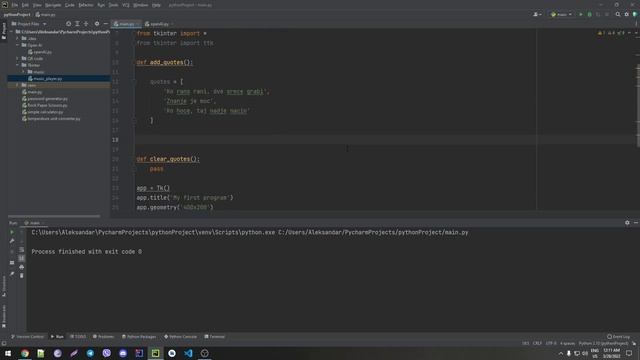Open the Edit menu

coord(25,5)
